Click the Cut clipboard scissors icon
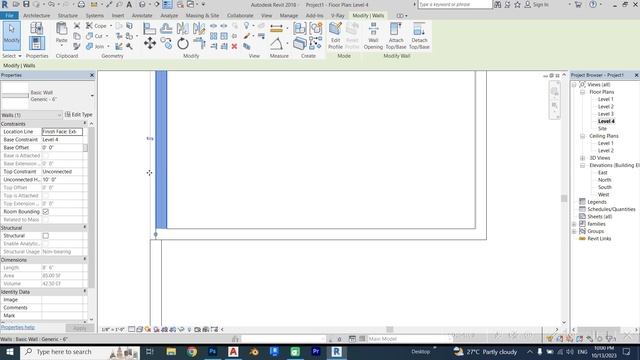640x360 pixels. (77, 26)
